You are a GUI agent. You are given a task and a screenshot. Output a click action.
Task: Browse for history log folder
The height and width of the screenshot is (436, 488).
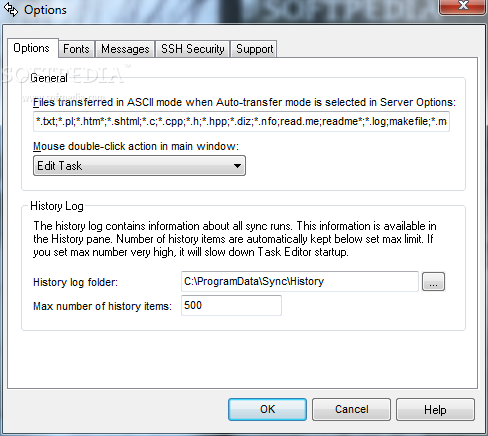pos(433,282)
